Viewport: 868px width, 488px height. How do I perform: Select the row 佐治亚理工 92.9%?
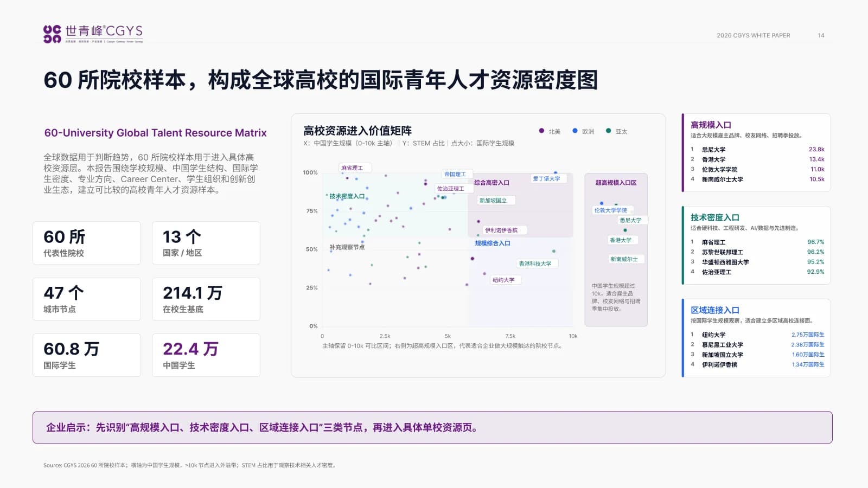[757, 272]
